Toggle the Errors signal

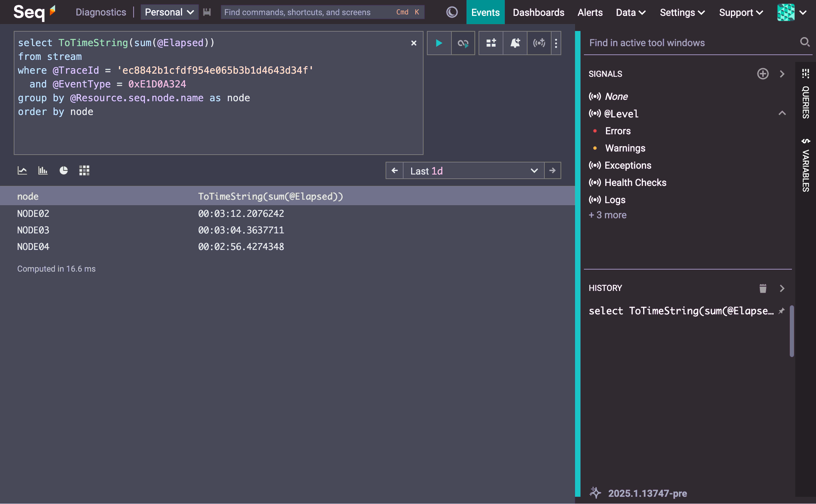click(618, 131)
